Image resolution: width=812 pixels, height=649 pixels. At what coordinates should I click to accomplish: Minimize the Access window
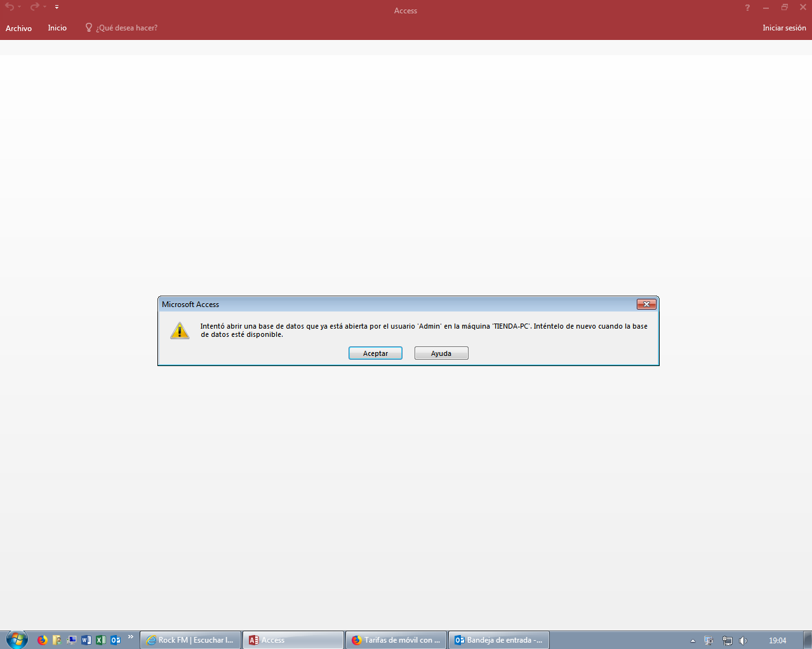[766, 8]
